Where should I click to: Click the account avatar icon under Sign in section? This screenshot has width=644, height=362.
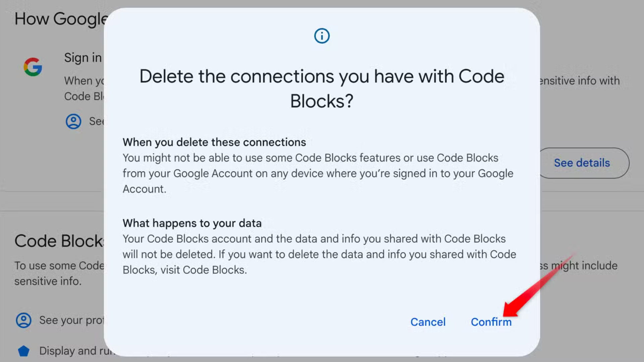tap(73, 122)
